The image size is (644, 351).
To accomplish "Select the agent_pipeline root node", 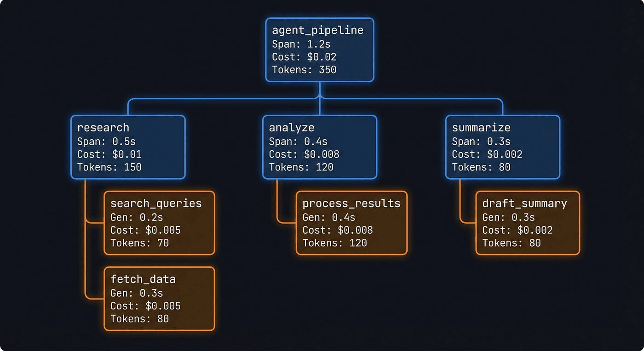I will pos(320,50).
